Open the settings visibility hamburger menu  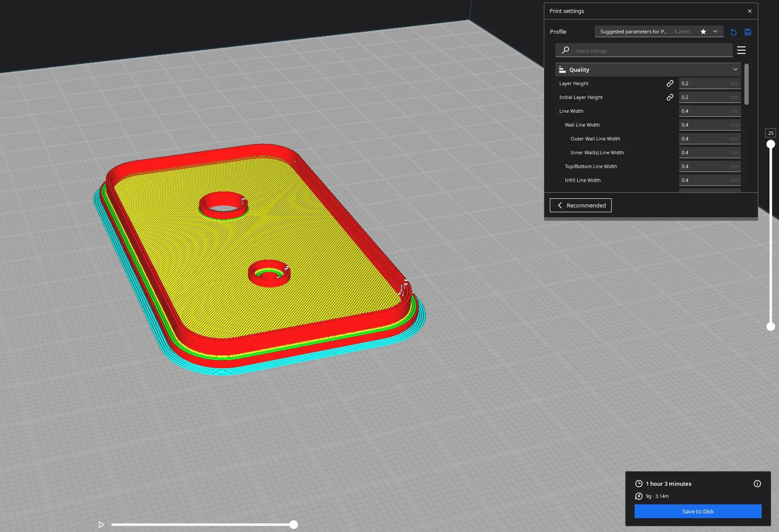click(741, 51)
